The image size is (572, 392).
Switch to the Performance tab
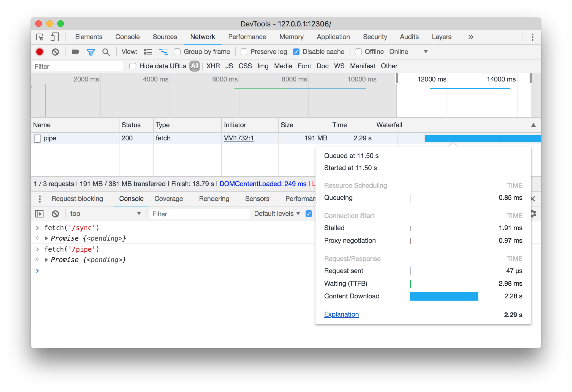pos(247,37)
